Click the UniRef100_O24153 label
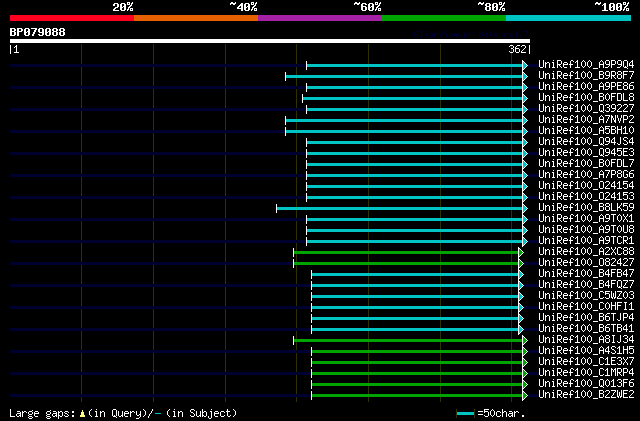 (586, 197)
